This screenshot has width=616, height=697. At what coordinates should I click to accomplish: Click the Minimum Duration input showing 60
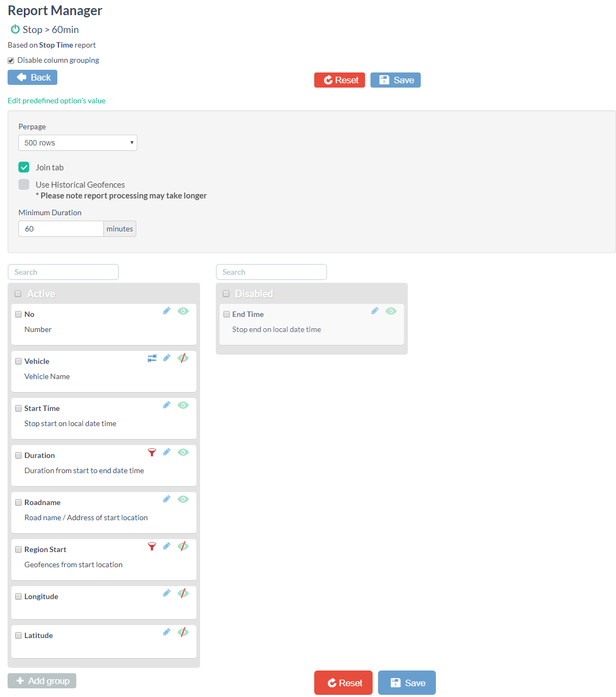(61, 228)
